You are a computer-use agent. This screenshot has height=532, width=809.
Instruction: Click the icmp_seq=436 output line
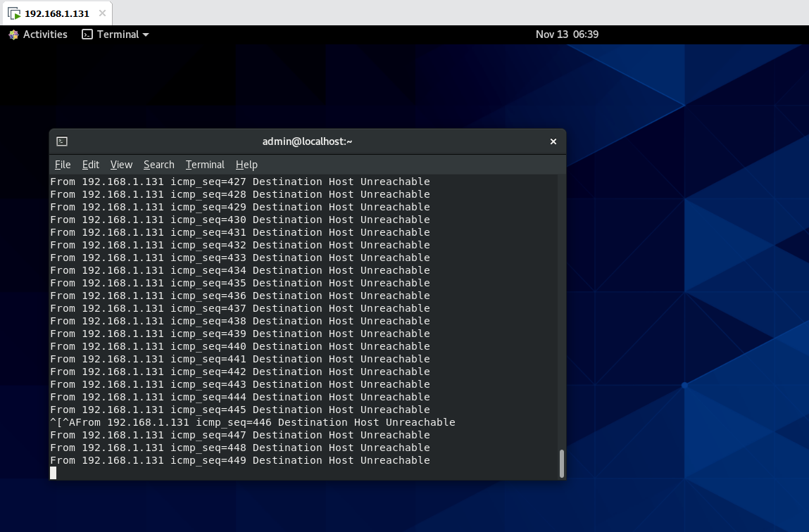tap(240, 296)
